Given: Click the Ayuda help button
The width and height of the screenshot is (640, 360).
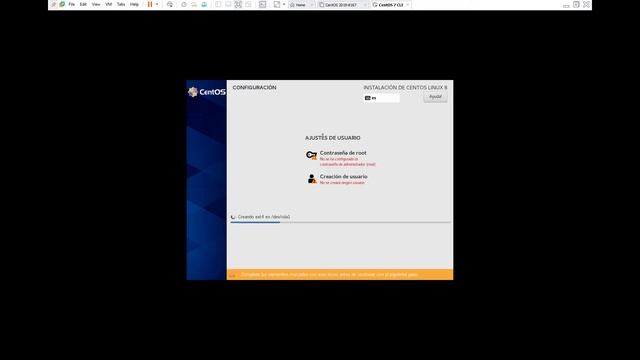Looking at the screenshot, I should (435, 97).
